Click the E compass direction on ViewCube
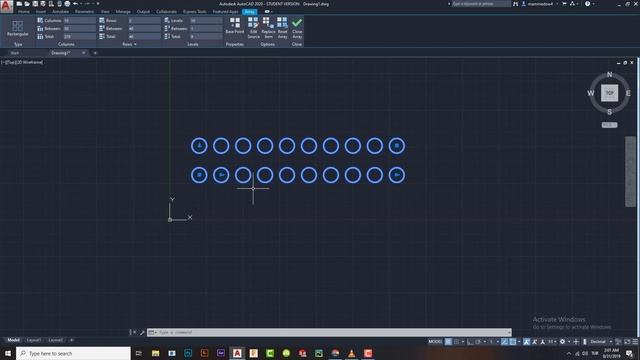640x360 pixels. (628, 93)
